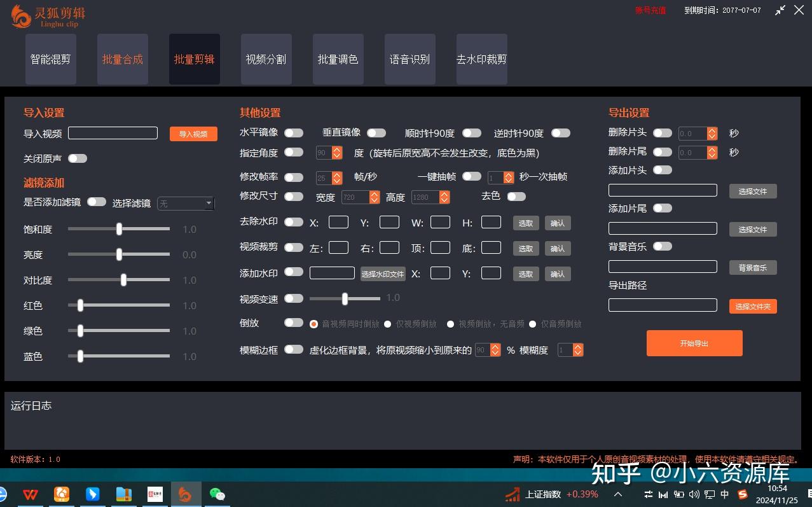The width and height of the screenshot is (812, 507).
Task: Enable the 水平镜像 toggle
Action: (293, 132)
